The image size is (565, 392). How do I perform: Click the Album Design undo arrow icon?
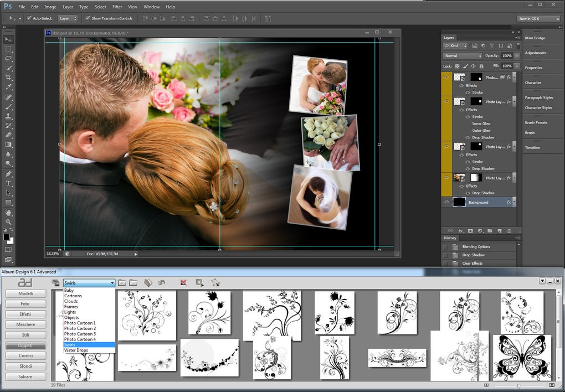coord(161,283)
